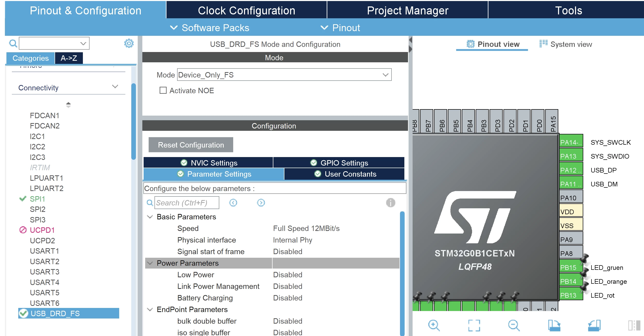Open the category search combo box dropdown

click(x=83, y=44)
